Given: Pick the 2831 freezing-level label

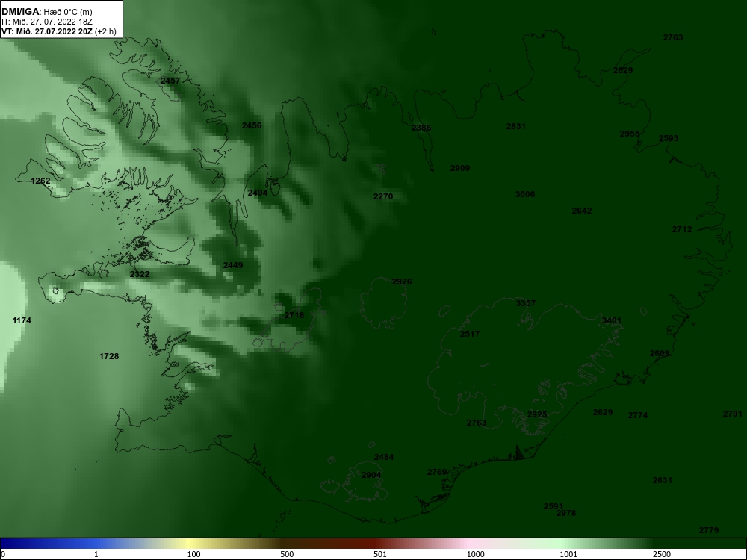Looking at the screenshot, I should tap(516, 126).
